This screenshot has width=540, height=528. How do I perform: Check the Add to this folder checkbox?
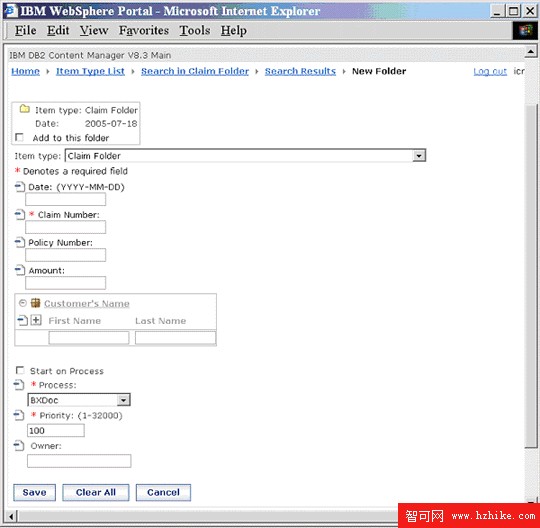(x=19, y=138)
